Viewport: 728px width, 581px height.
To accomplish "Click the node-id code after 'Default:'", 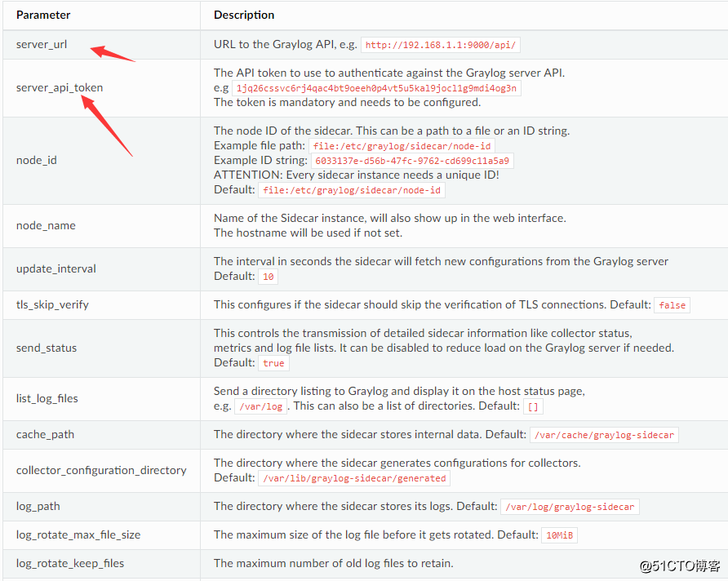I will click(x=352, y=190).
